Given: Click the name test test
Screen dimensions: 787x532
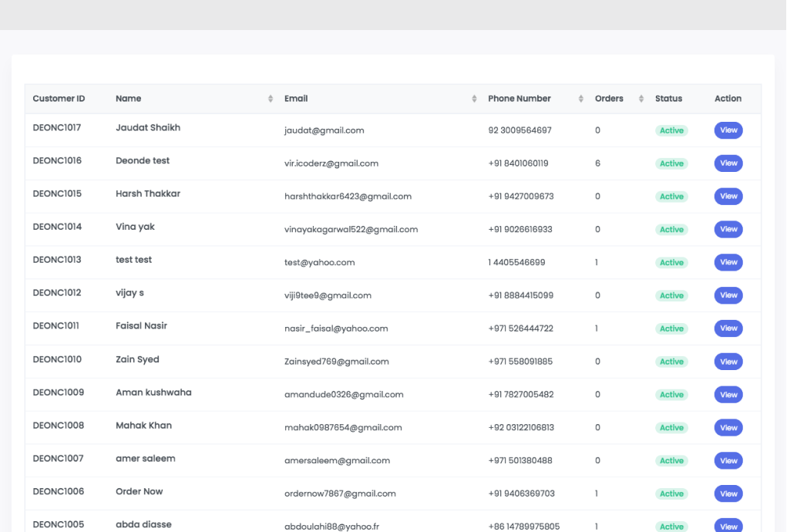Looking at the screenshot, I should 133,260.
